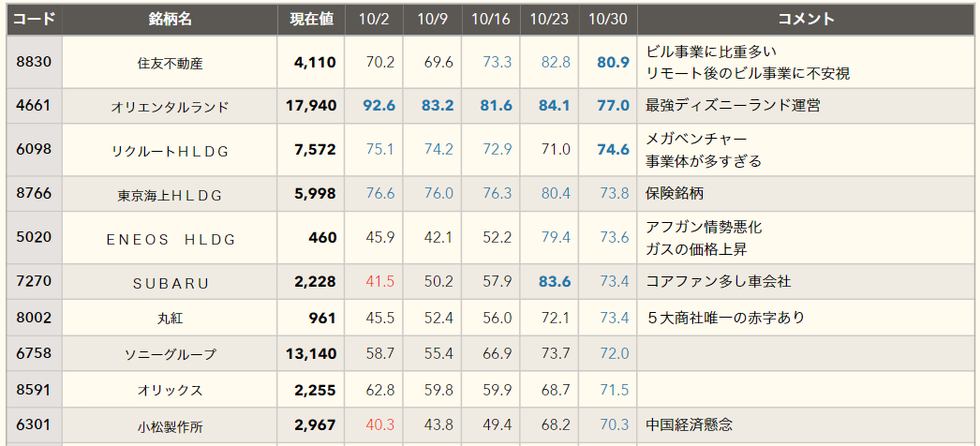Click comment 最強ディズニーランド運営
Image resolution: width=980 pixels, height=446 pixels.
point(733,105)
